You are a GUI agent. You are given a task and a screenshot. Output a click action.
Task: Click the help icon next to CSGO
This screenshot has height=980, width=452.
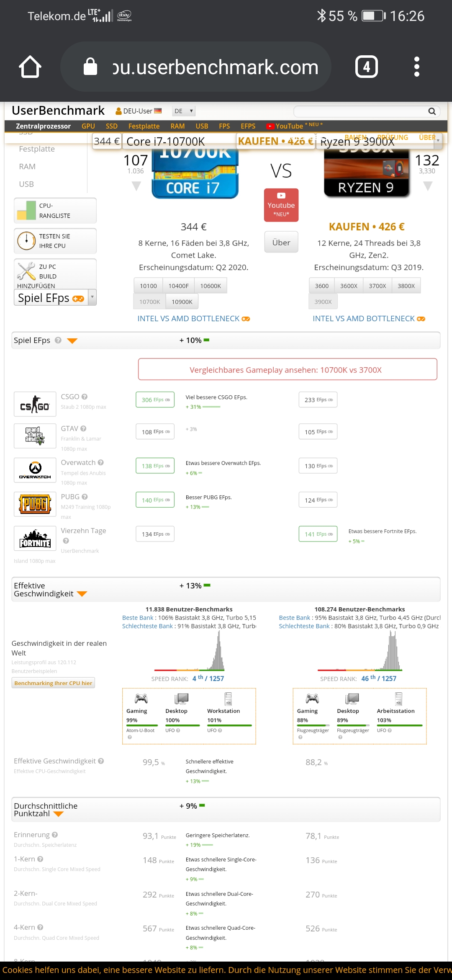coord(85,397)
